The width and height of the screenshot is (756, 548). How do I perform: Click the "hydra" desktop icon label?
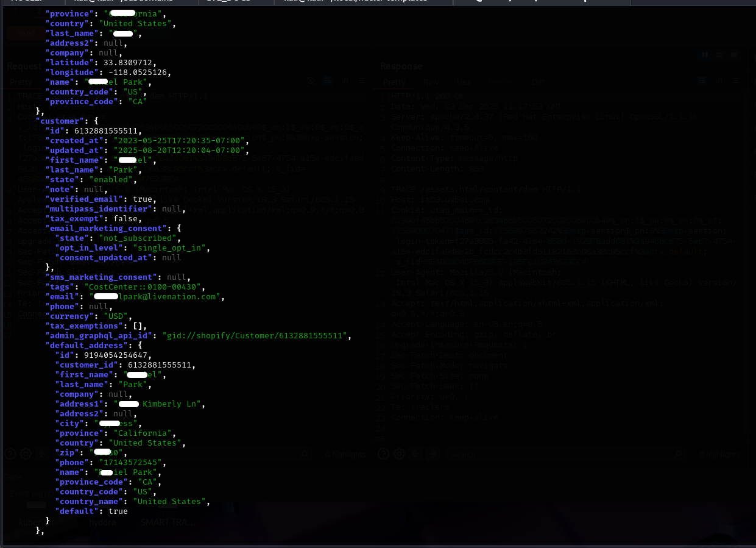tap(102, 522)
